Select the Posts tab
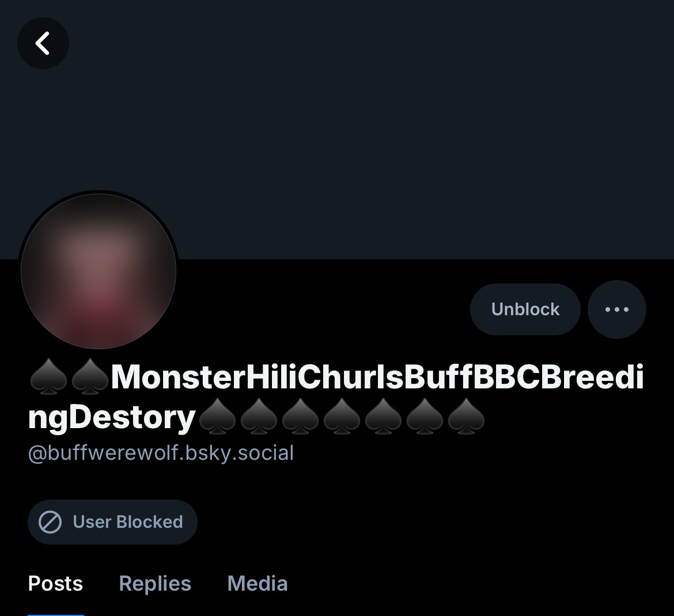 pos(55,583)
